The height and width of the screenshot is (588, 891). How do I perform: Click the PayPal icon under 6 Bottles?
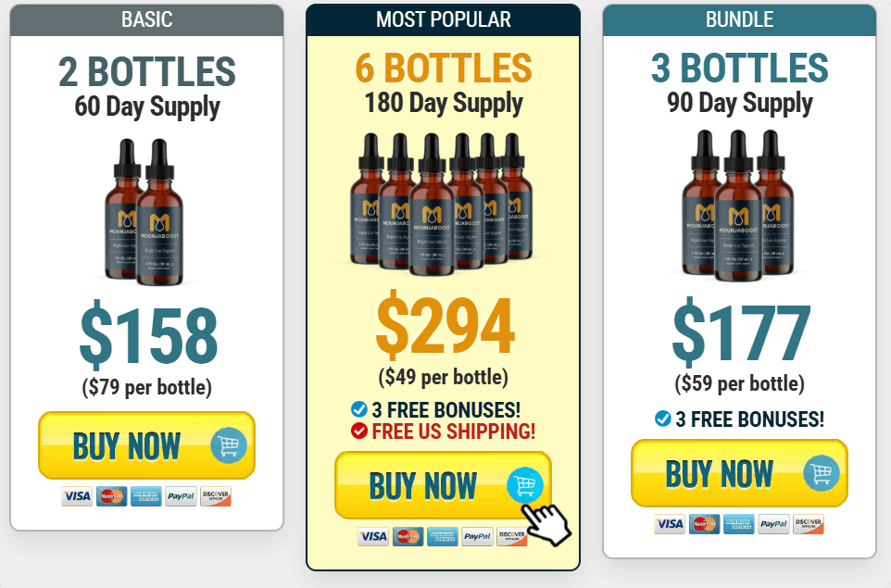pyautogui.click(x=477, y=536)
